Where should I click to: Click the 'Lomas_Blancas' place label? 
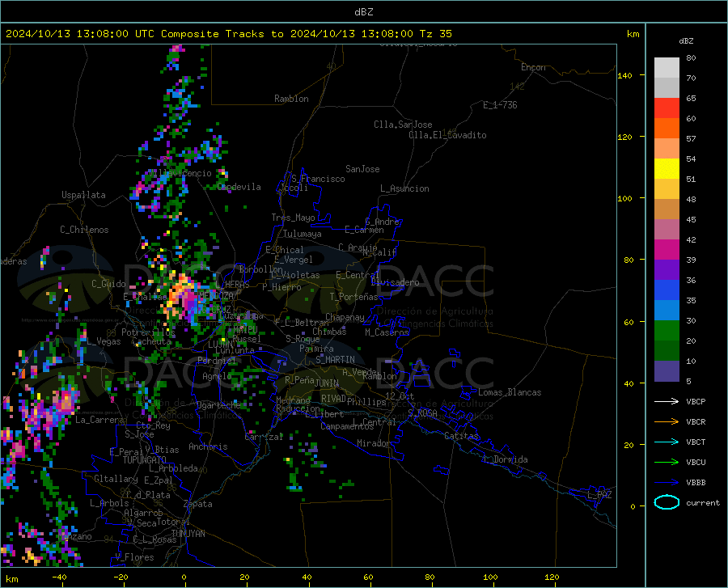[510, 392]
